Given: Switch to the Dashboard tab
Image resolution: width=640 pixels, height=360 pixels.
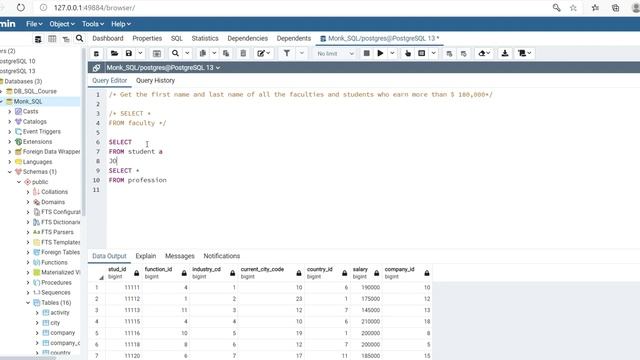Looking at the screenshot, I should pos(108,38).
